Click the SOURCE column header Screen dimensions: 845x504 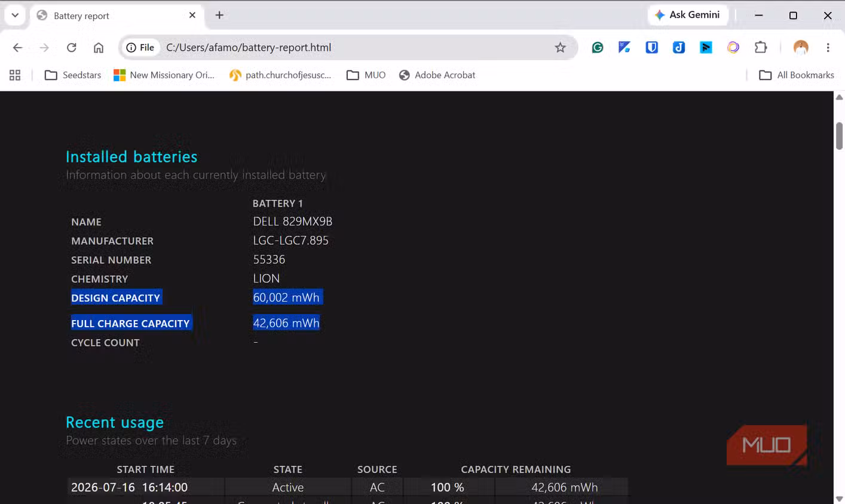click(377, 469)
